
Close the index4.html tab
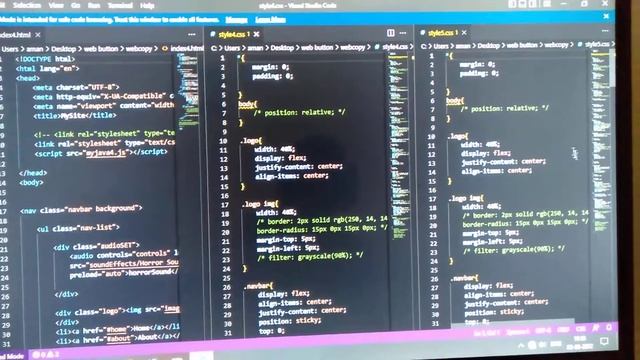click(x=38, y=35)
